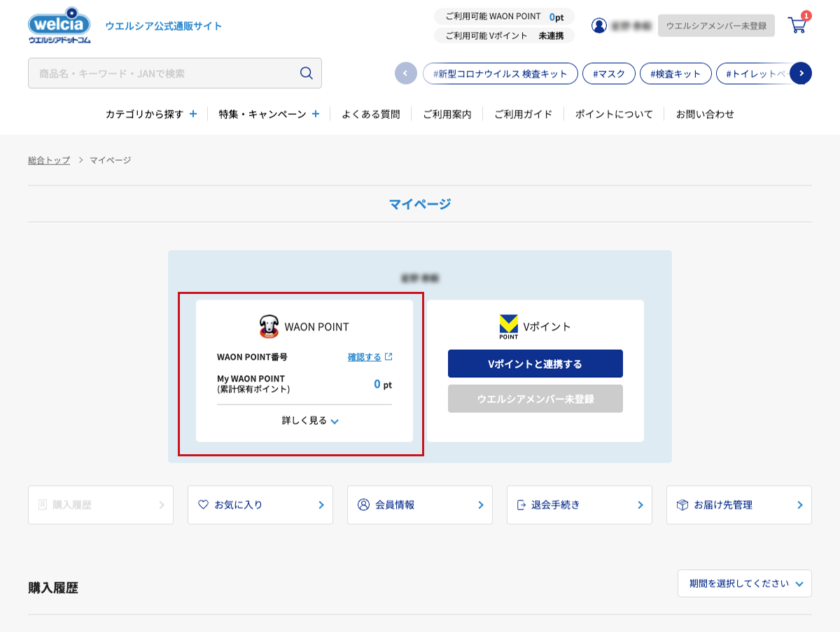Show previous hashtag keywords arrow
Screen dimensions: 840x632
click(406, 73)
